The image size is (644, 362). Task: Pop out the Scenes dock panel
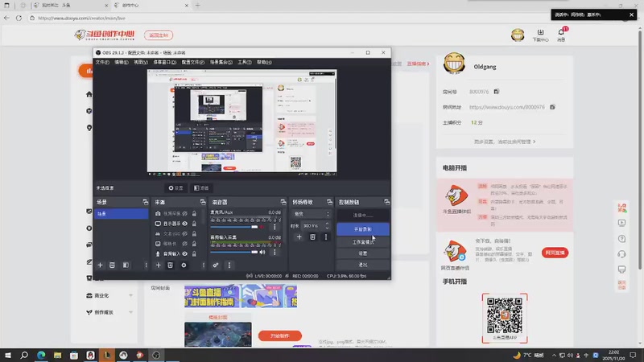[x=146, y=202]
